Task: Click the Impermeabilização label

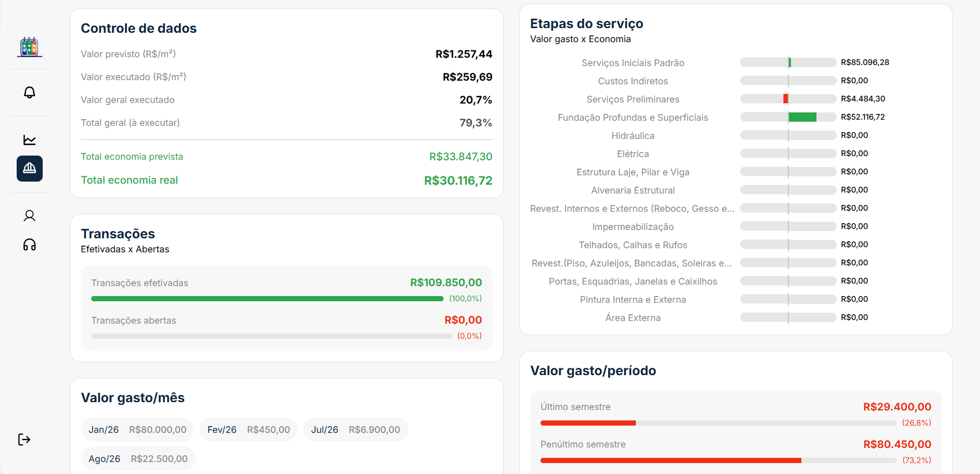Action: point(633,227)
